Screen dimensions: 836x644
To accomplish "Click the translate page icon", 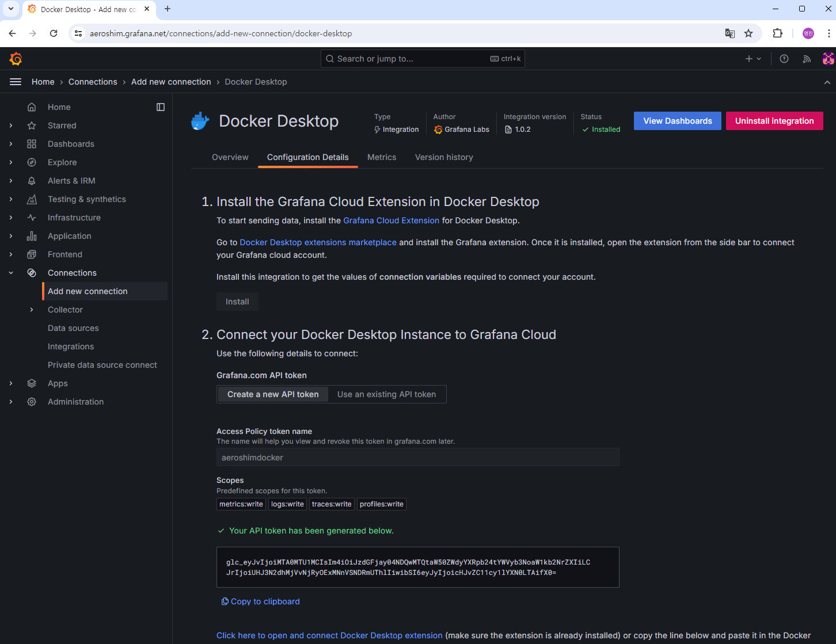I will click(x=729, y=33).
